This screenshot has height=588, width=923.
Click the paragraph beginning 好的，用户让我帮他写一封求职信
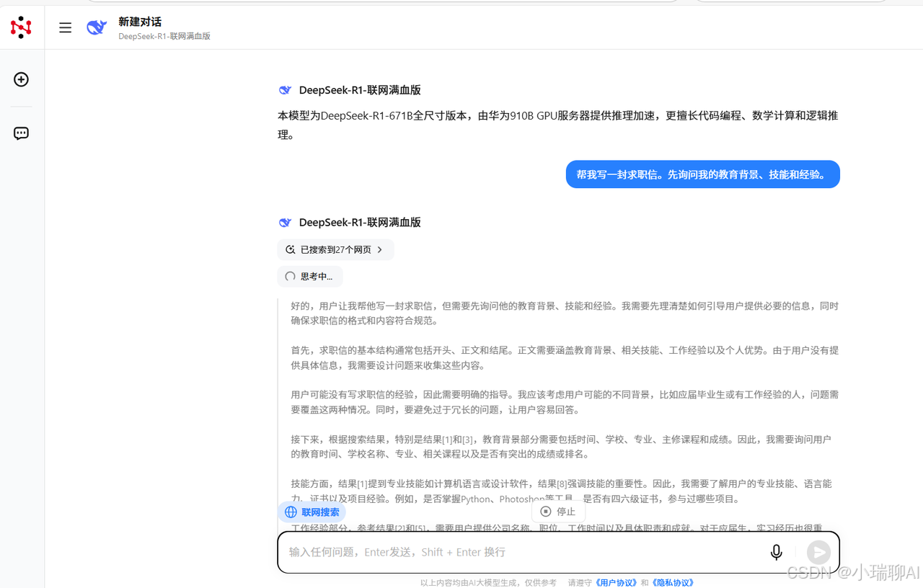coord(565,313)
